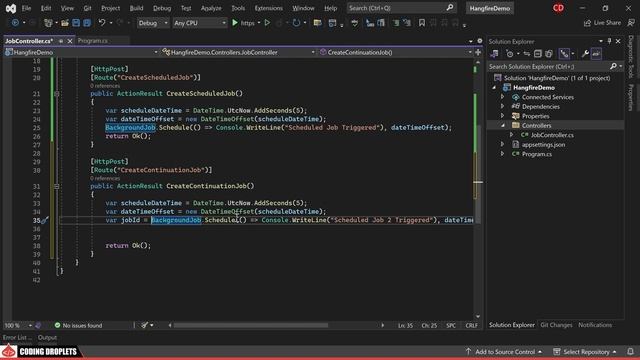Viewport: 640px width, 360px height.
Task: Click the Solution Explorer Properties wrench icon
Action: coord(585,54)
